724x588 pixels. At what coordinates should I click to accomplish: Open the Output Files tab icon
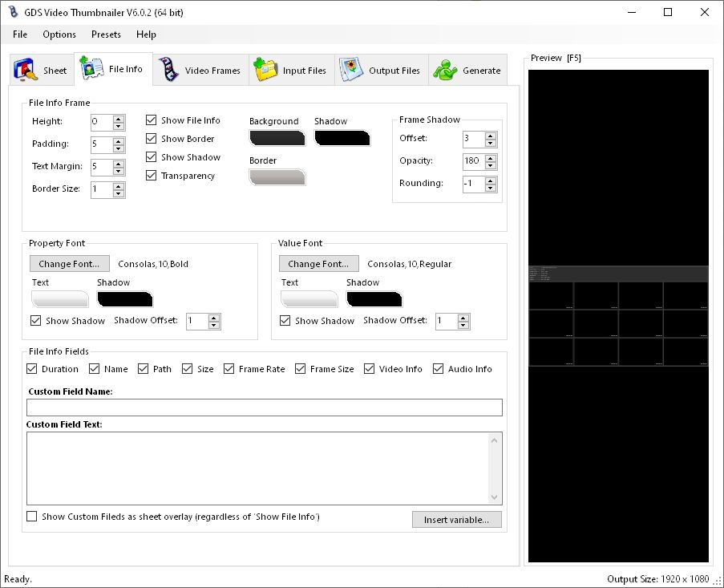pyautogui.click(x=351, y=70)
